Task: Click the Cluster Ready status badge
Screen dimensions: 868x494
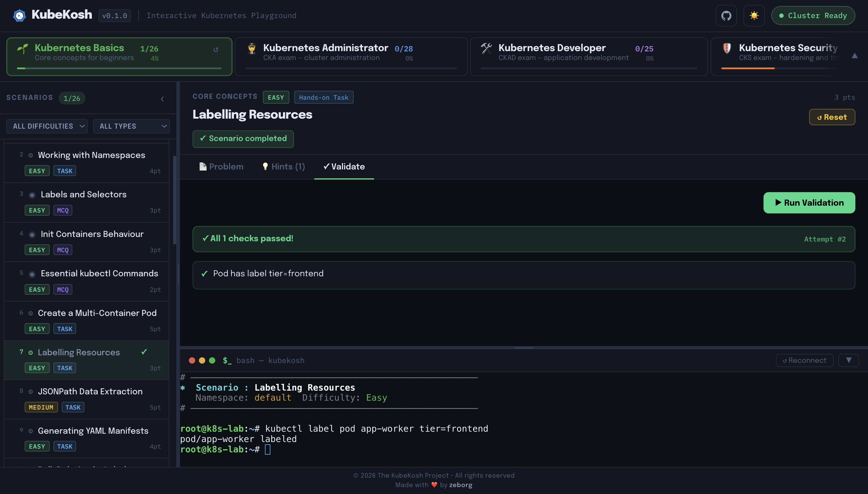Action: [x=813, y=16]
